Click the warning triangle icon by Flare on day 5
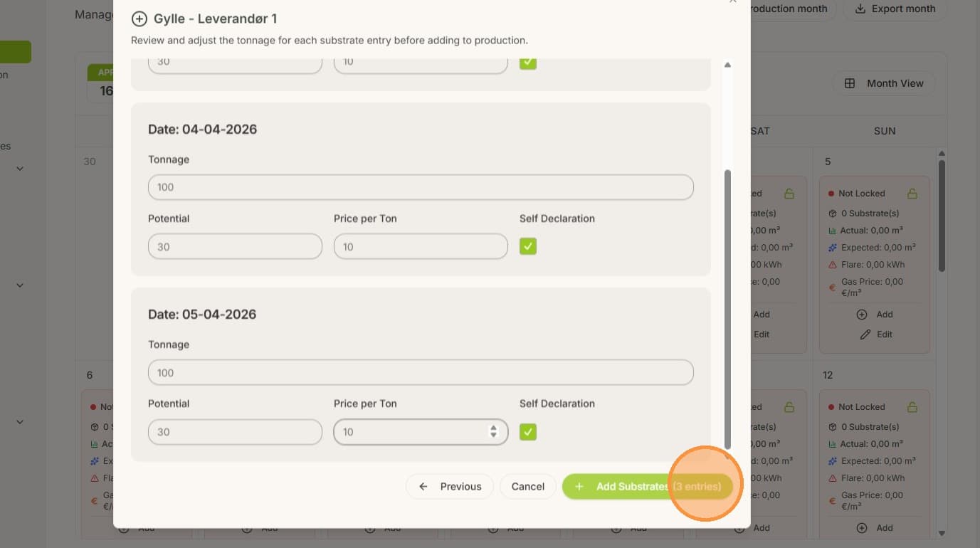Image resolution: width=980 pixels, height=548 pixels. (832, 265)
